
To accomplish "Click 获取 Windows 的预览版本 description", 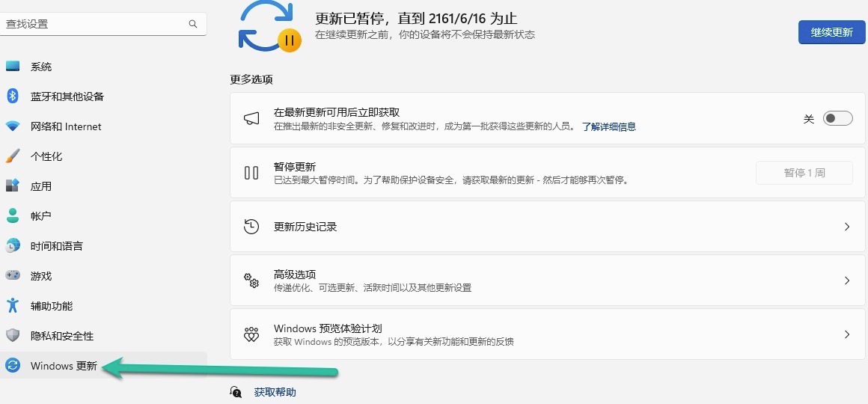I will tap(394, 341).
